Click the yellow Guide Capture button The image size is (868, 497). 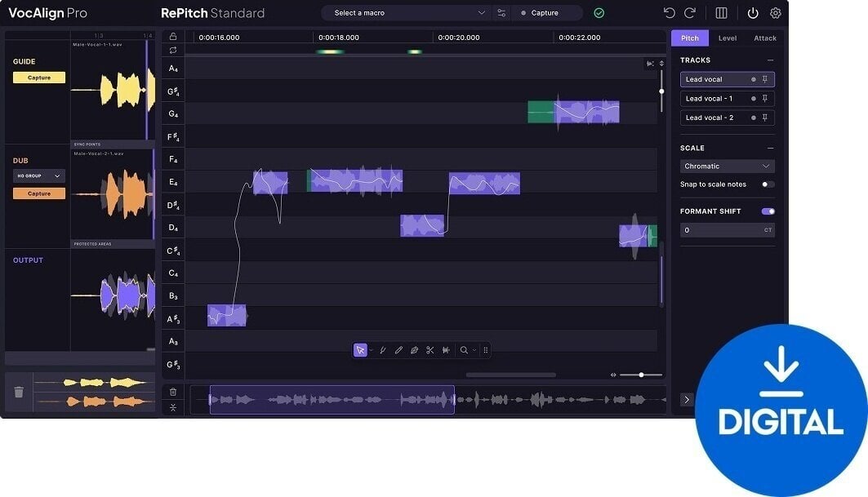coord(38,78)
